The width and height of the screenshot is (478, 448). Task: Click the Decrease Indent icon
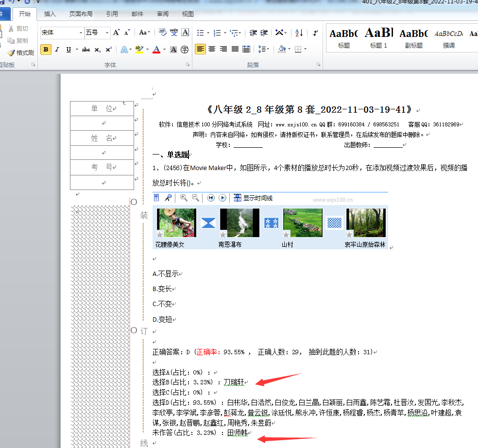[x=253, y=33]
